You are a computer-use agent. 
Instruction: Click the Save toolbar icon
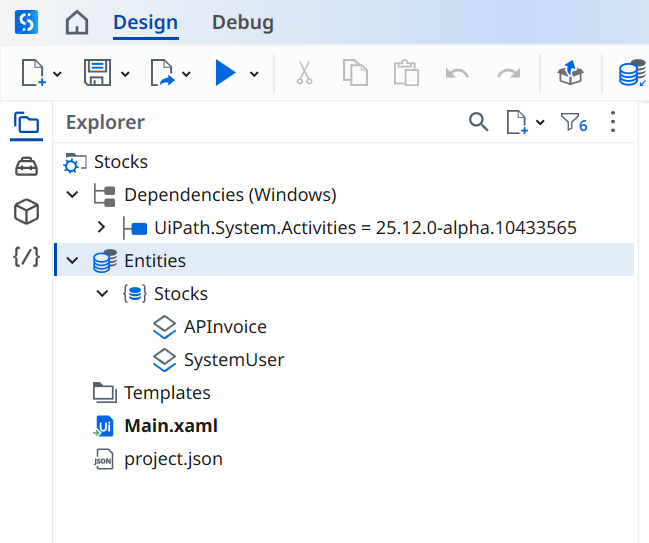pyautogui.click(x=97, y=73)
